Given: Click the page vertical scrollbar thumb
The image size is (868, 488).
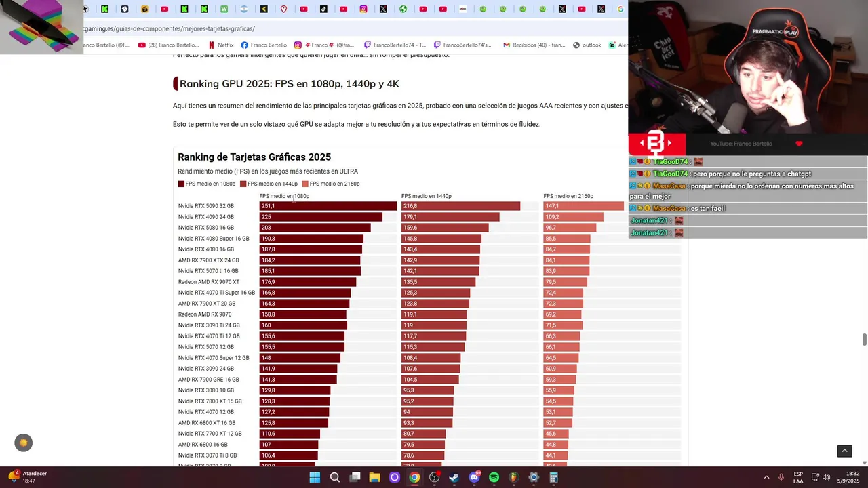Looking at the screenshot, I should click(x=864, y=340).
